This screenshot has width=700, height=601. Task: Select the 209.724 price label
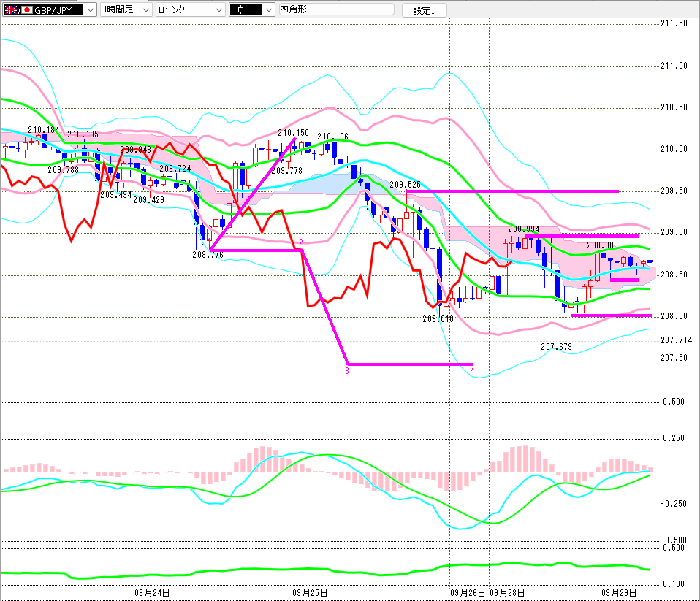pyautogui.click(x=175, y=169)
